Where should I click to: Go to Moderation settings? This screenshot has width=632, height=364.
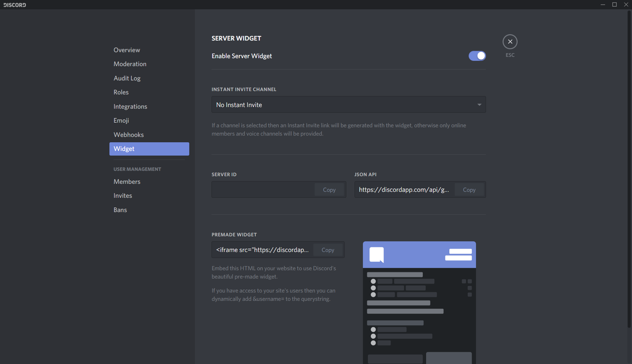pos(149,64)
